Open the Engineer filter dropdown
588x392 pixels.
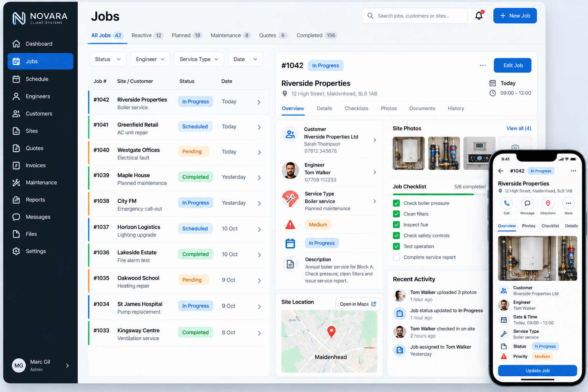click(150, 59)
